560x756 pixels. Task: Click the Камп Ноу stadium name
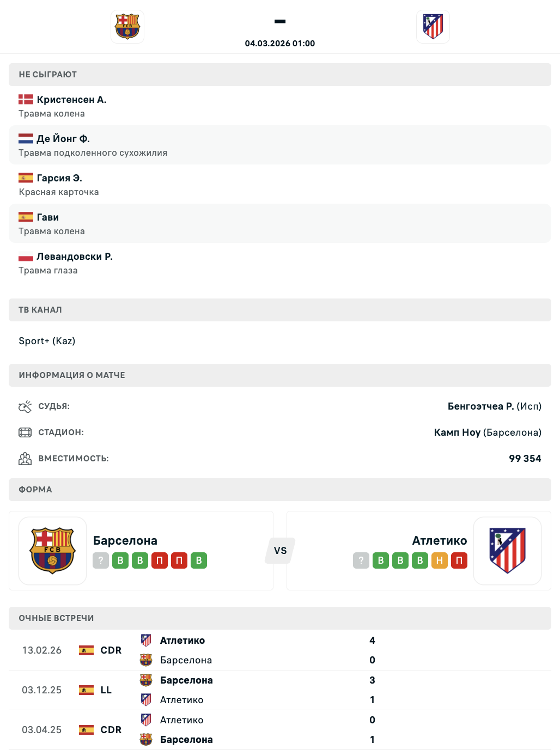coord(457,432)
